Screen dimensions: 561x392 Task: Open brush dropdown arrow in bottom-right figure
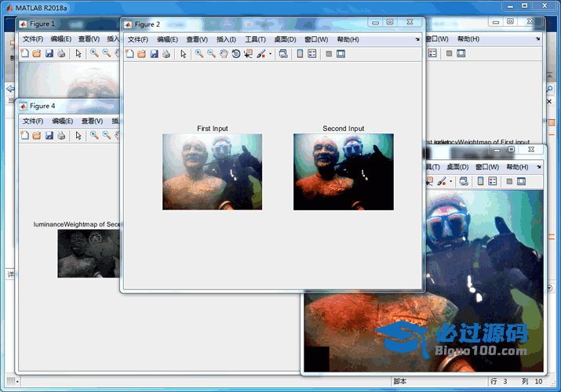pyautogui.click(x=450, y=182)
